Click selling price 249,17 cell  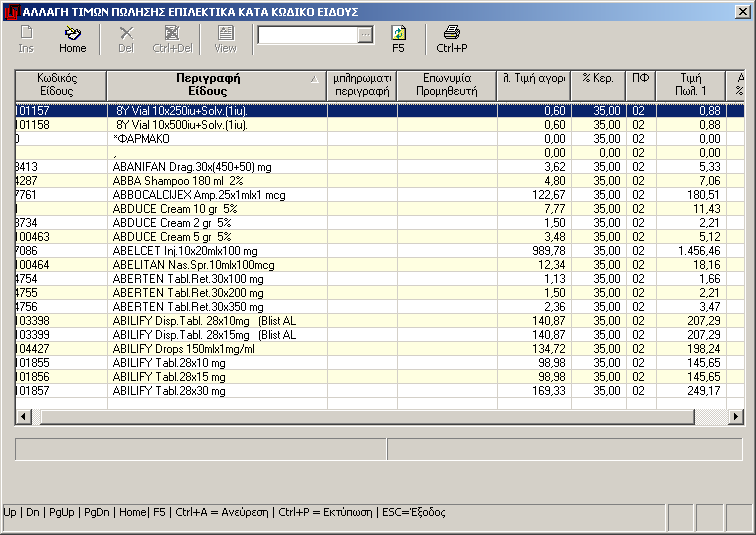coord(691,390)
